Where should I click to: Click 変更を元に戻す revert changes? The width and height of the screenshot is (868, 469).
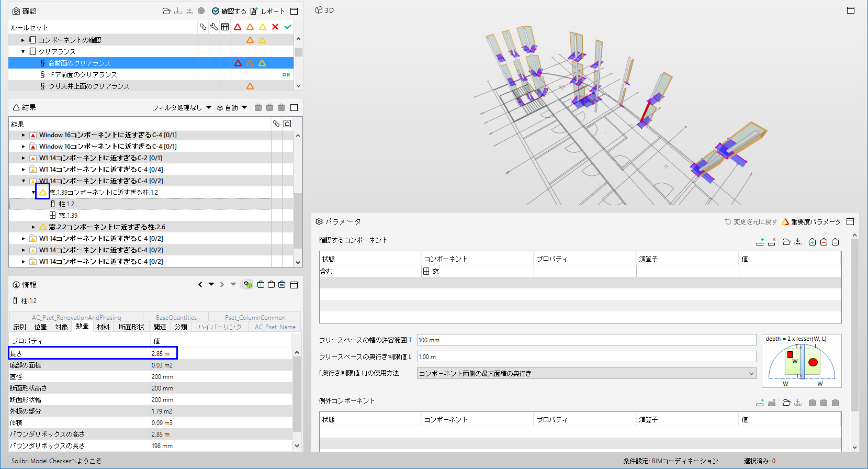coord(751,222)
